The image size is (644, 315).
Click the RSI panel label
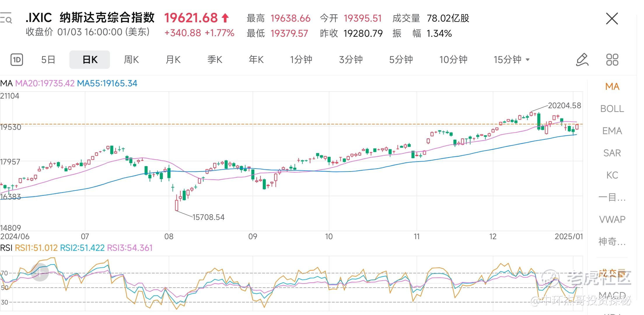(x=6, y=248)
